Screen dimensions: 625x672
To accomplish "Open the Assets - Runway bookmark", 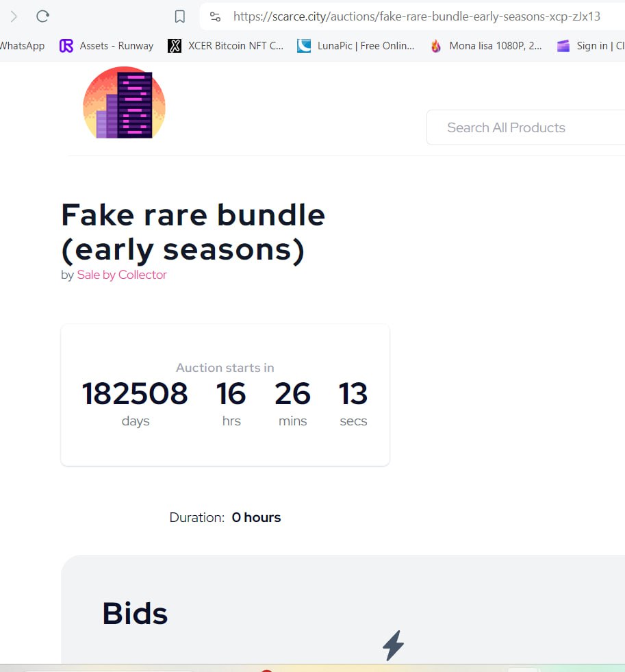I will (x=106, y=46).
